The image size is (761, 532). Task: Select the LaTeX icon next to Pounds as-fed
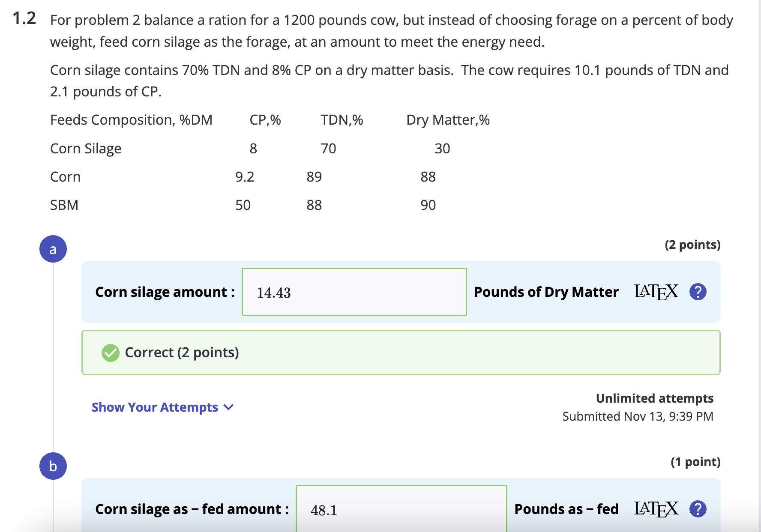(656, 509)
